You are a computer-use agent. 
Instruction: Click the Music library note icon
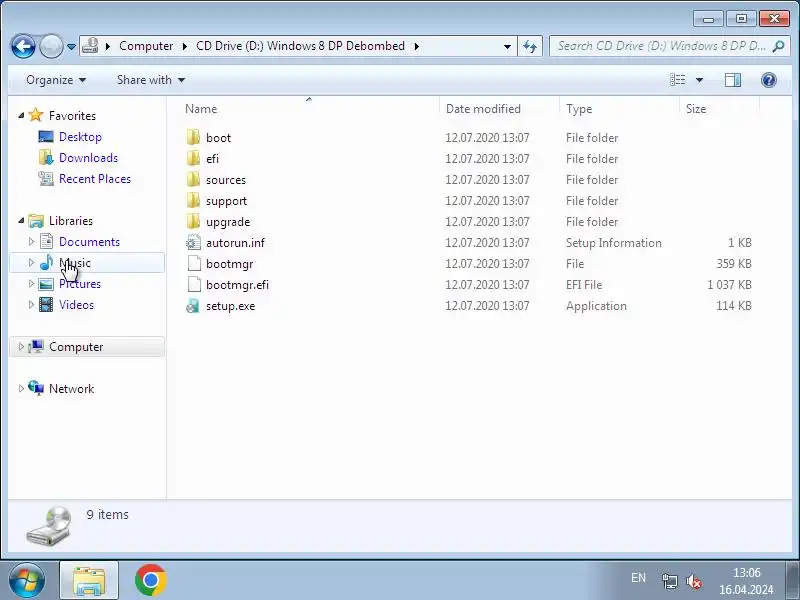(x=46, y=262)
